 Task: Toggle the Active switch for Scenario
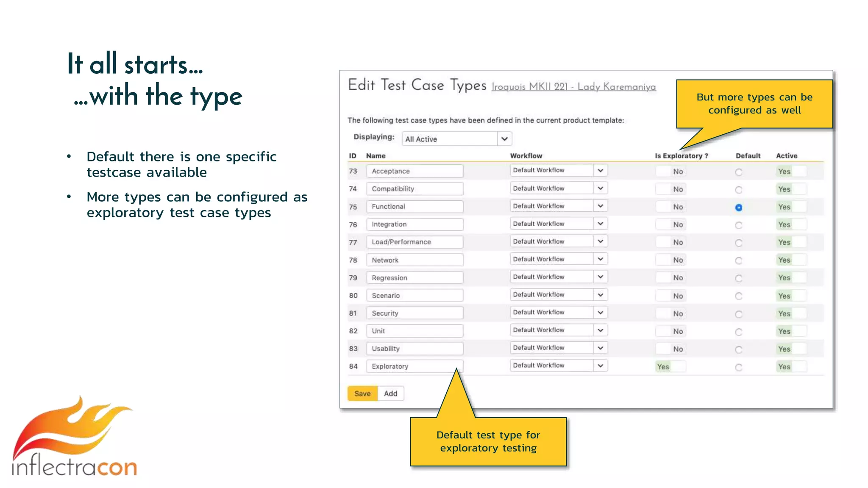792,296
